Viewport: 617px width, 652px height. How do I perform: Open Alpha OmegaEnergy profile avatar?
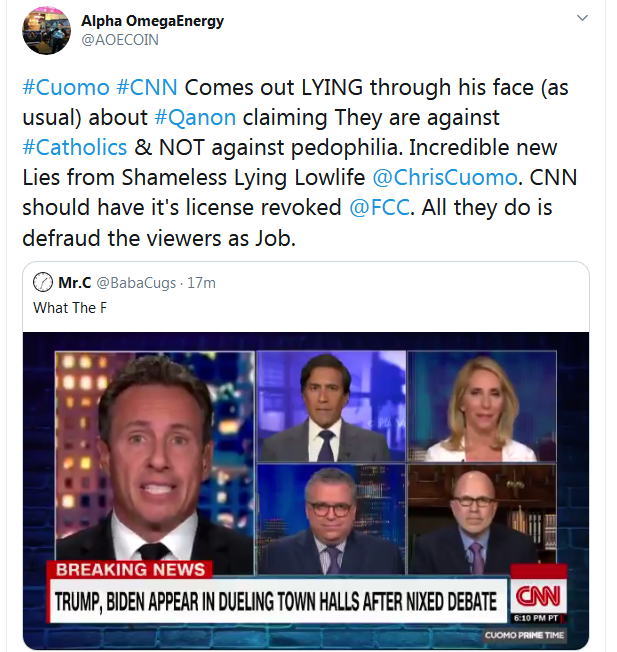click(x=46, y=30)
